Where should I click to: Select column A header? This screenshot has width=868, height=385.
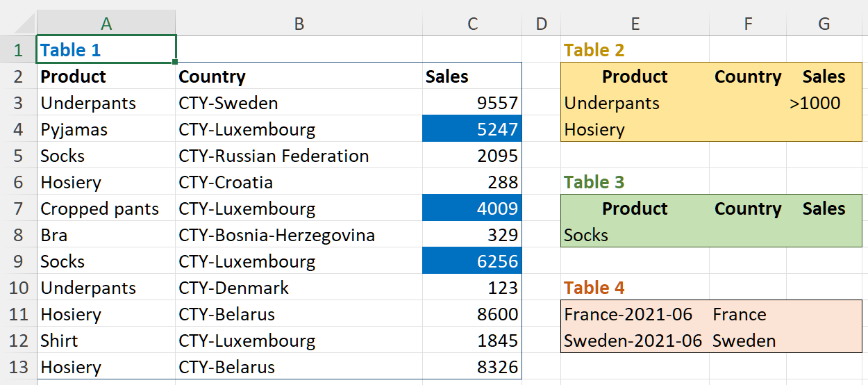click(x=106, y=24)
